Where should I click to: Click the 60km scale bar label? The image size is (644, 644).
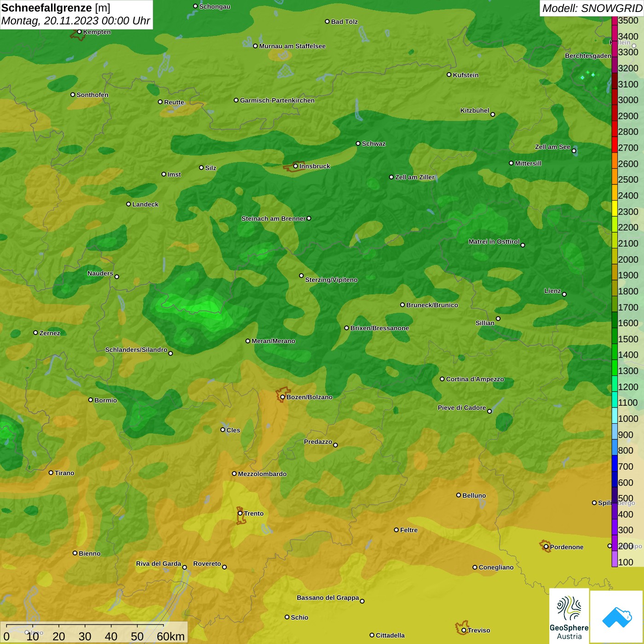(x=171, y=636)
